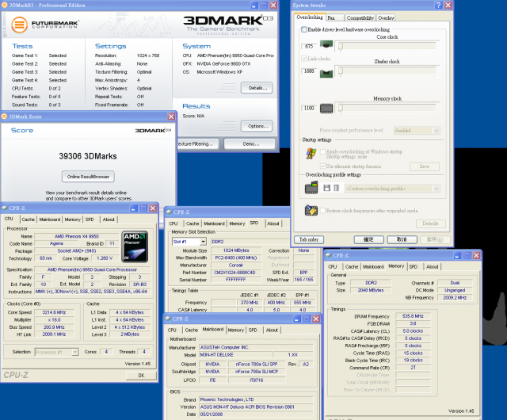Click the Demo... button in 3DMark03
507x420 pixels.
(250, 144)
